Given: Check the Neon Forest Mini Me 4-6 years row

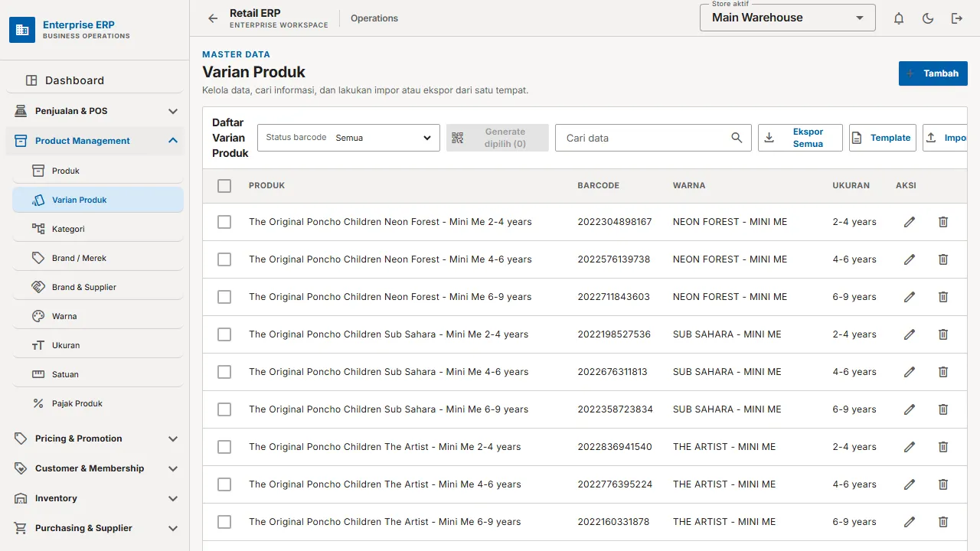Looking at the screenshot, I should pos(224,259).
